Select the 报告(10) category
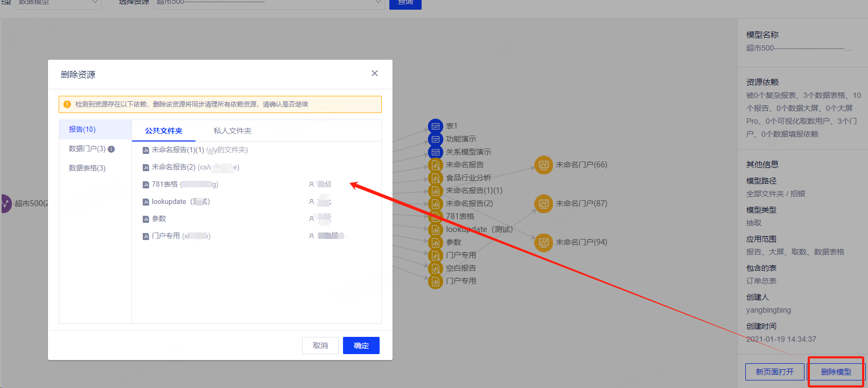 point(82,129)
